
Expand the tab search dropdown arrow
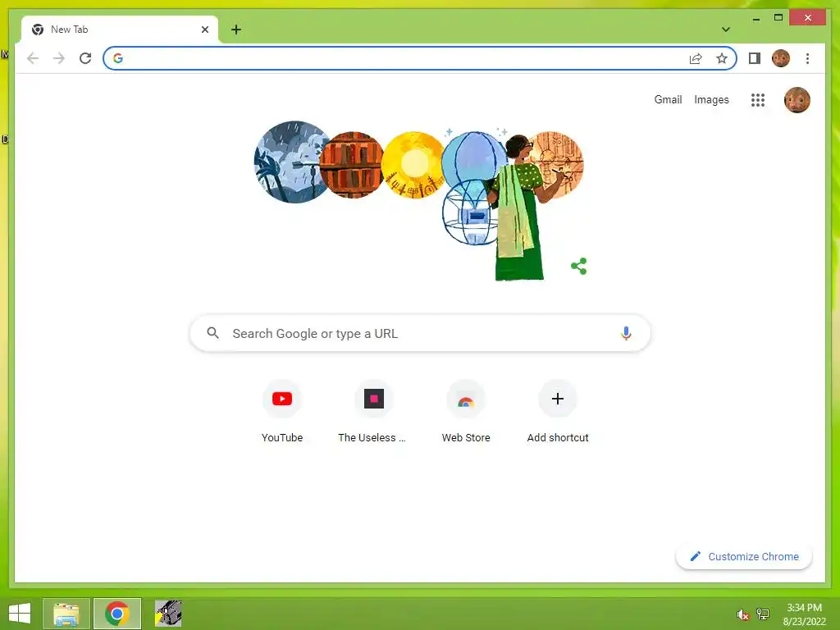(x=725, y=30)
